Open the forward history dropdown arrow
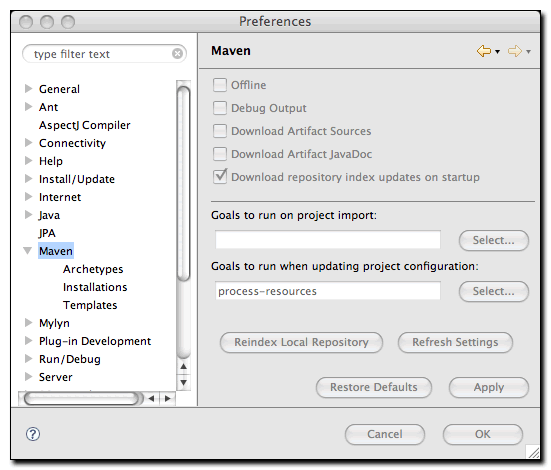 (528, 52)
